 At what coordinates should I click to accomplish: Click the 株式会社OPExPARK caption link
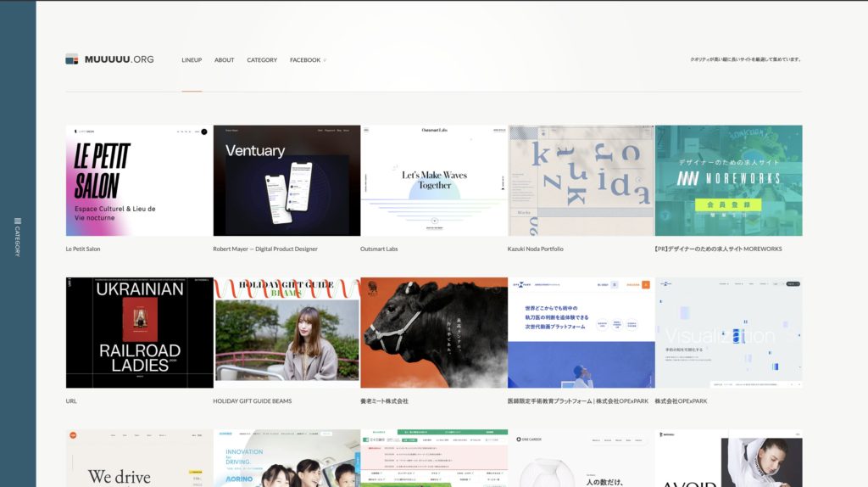tap(681, 401)
